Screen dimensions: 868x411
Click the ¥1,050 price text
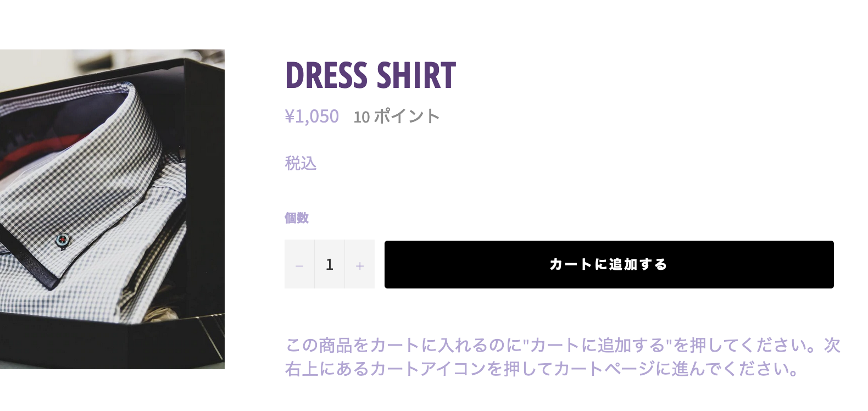(x=311, y=116)
